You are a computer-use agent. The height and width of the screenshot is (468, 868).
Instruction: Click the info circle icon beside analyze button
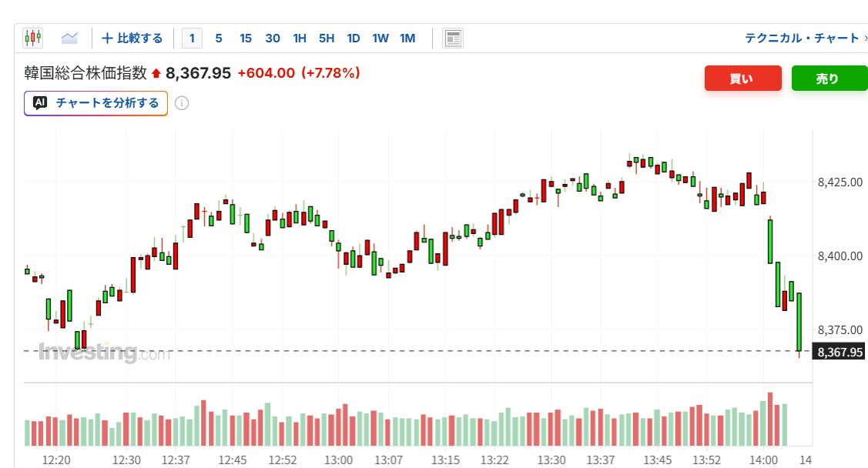(182, 103)
